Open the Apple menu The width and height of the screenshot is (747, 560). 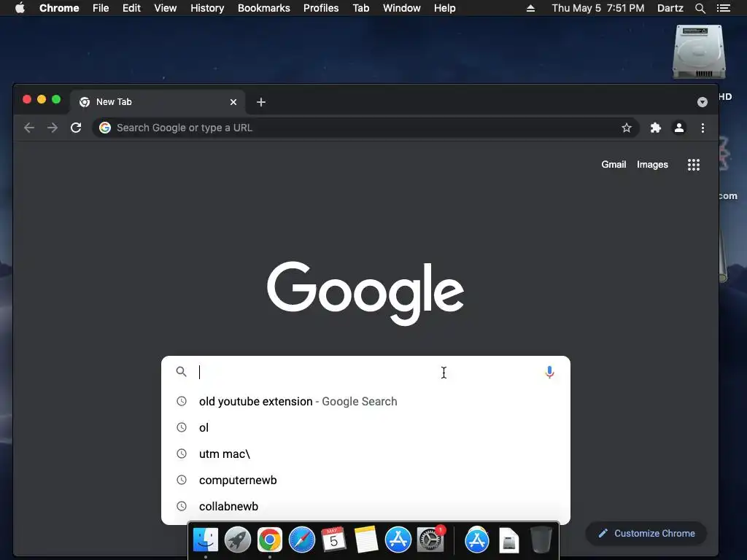click(20, 8)
